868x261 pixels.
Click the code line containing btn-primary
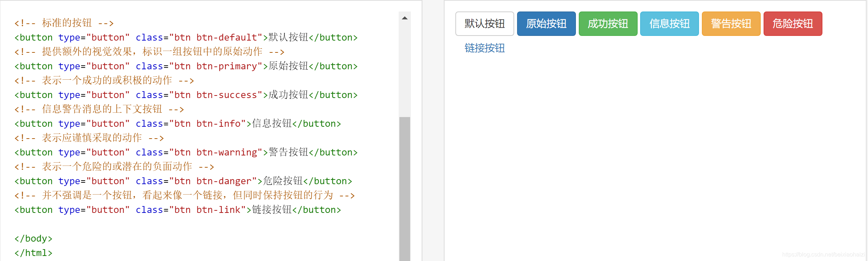(x=186, y=66)
